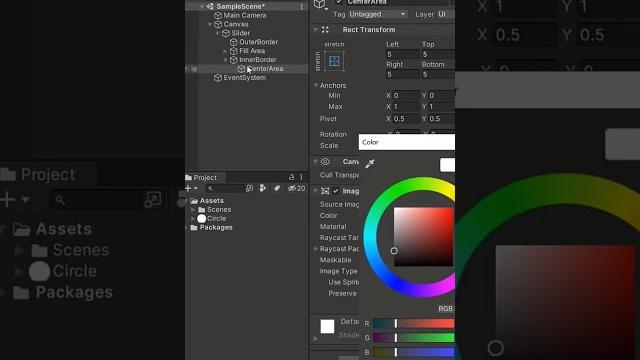Open the Project panel three-dot options menu

(302, 177)
